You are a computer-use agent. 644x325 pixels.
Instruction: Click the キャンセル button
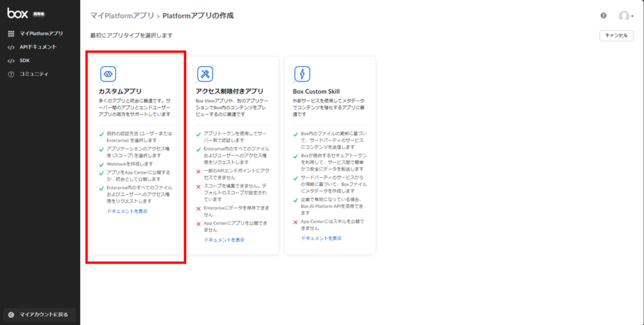[616, 35]
